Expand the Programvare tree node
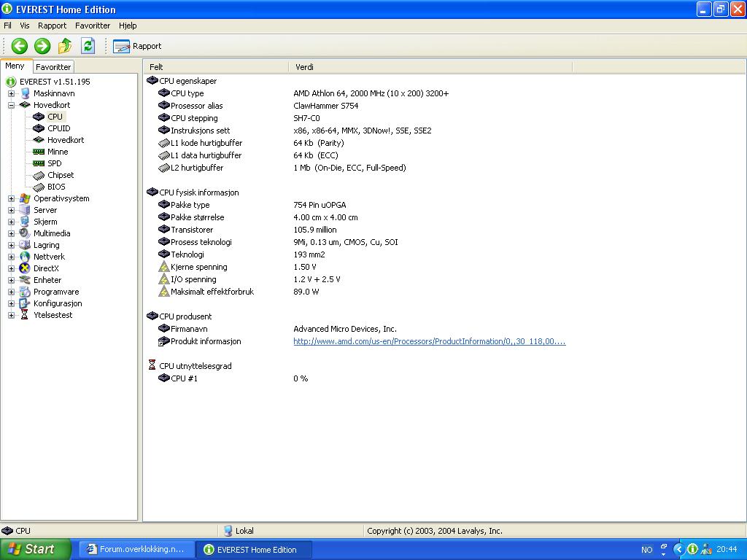The height and width of the screenshot is (560, 747). (x=11, y=292)
